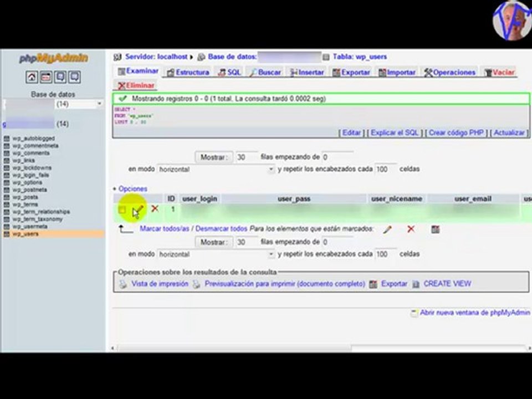
Task: Click table icon next to wp_posts
Action: point(7,197)
